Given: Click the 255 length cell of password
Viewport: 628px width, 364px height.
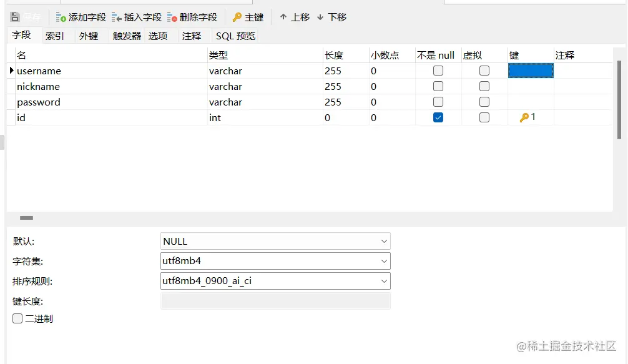Looking at the screenshot, I should 346,102.
